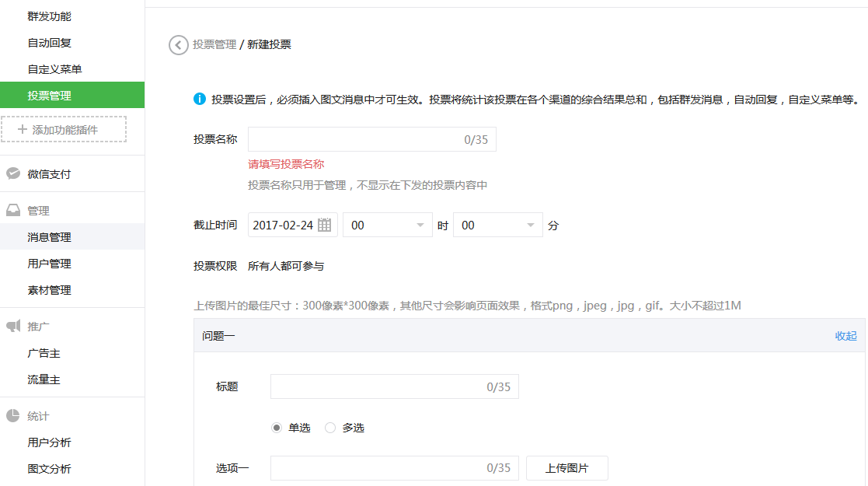Click the 标题 input field
Screen dimensions: 868x486
pyautogui.click(x=378, y=386)
